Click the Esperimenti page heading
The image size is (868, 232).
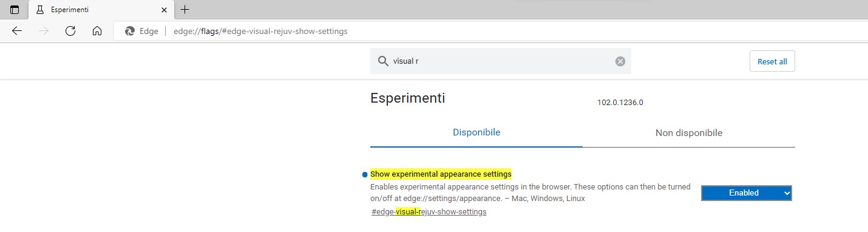[408, 98]
